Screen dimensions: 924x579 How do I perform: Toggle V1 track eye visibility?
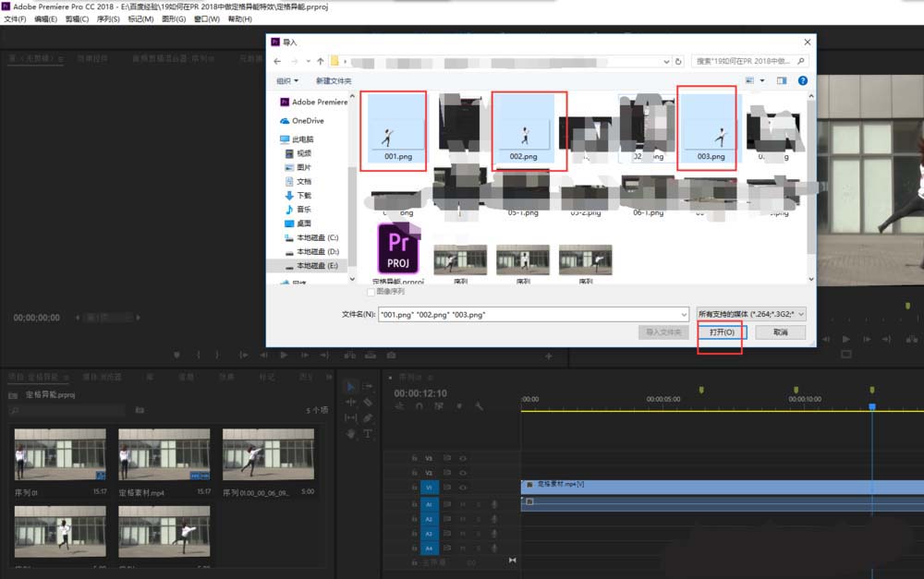[462, 487]
